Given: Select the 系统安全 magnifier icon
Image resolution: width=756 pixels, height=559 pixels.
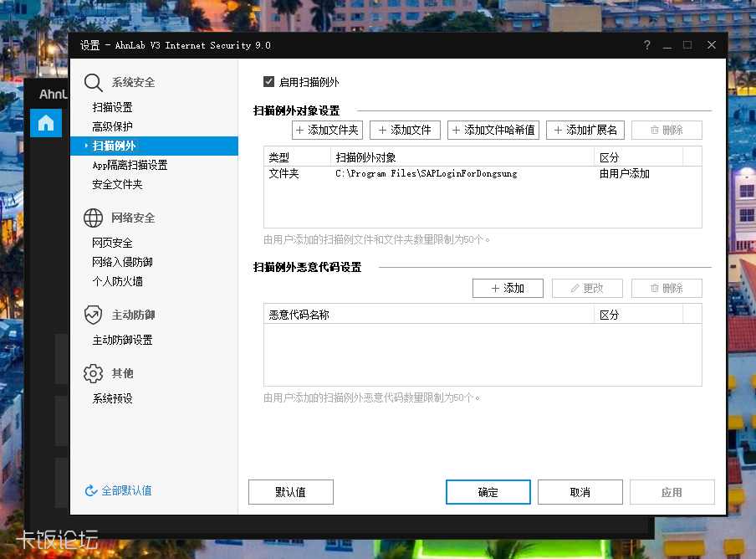Looking at the screenshot, I should (94, 82).
